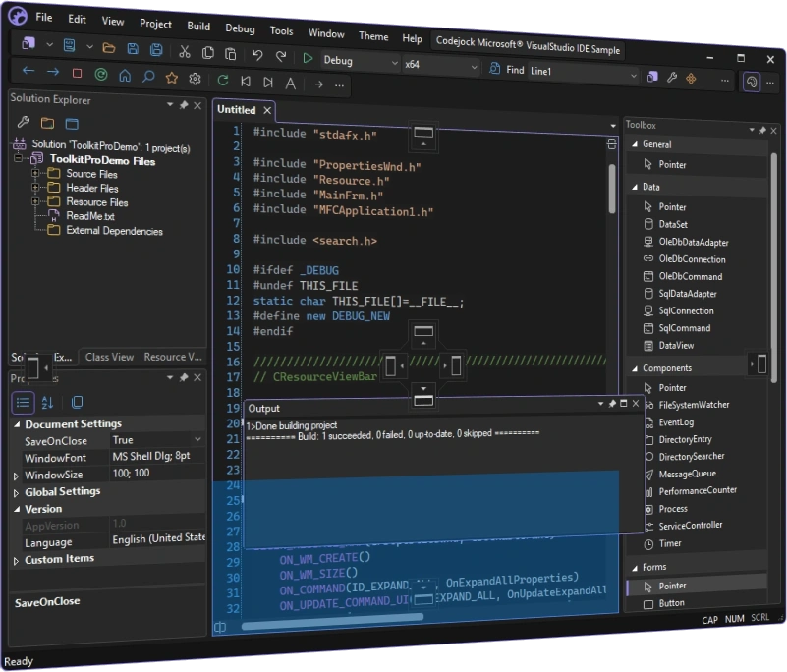The image size is (787, 672).
Task: Click the Home icon in navigation toolbar
Action: (125, 76)
